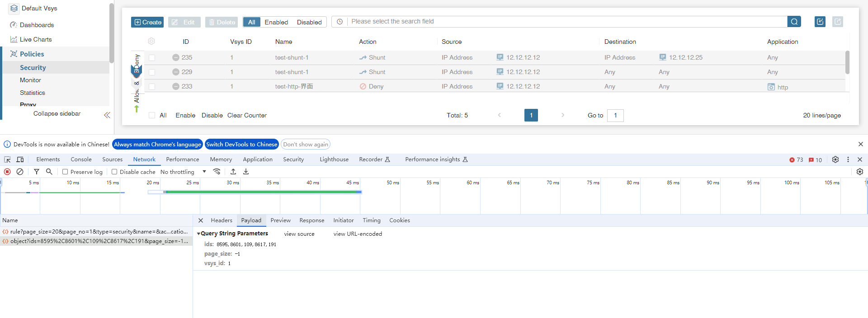Enable the Preserve log checkbox
The height and width of the screenshot is (318, 868).
(x=65, y=172)
